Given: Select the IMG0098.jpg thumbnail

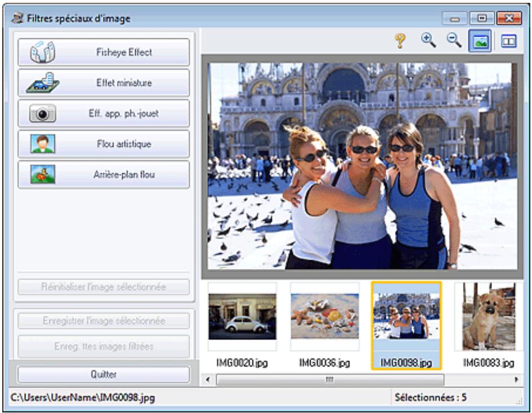Looking at the screenshot, I should point(406,326).
